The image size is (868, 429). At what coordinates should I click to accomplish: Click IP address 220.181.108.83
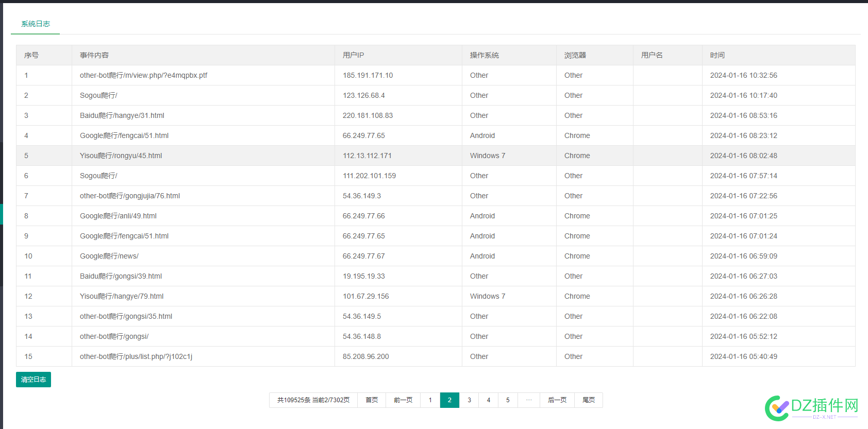pyautogui.click(x=368, y=115)
